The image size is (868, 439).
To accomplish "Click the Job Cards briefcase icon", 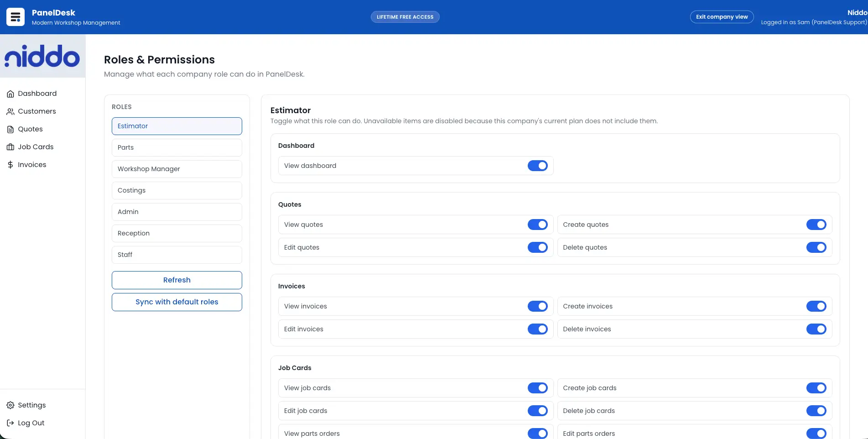I will [x=10, y=147].
